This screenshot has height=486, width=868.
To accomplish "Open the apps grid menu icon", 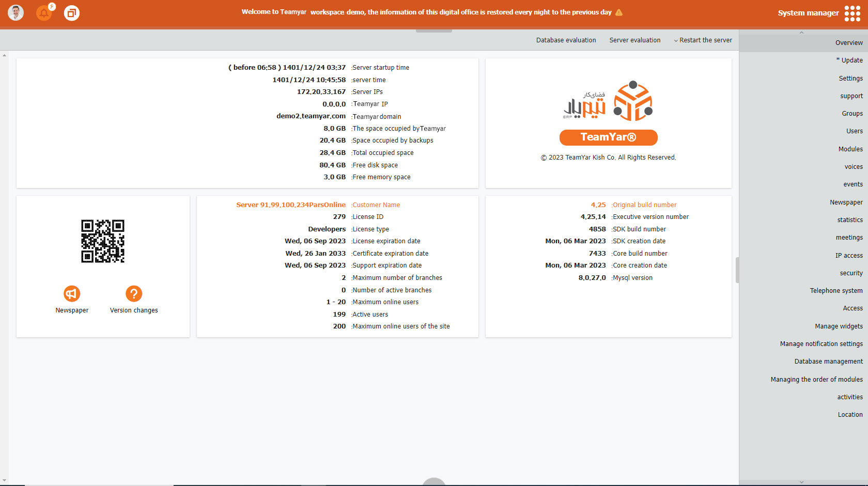I will [x=853, y=13].
